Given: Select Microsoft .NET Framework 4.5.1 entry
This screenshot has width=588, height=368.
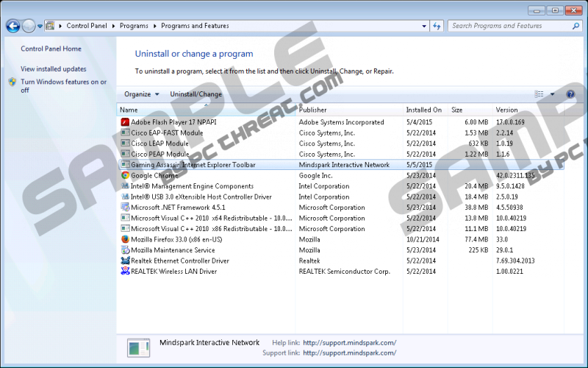Looking at the screenshot, I should tap(178, 208).
